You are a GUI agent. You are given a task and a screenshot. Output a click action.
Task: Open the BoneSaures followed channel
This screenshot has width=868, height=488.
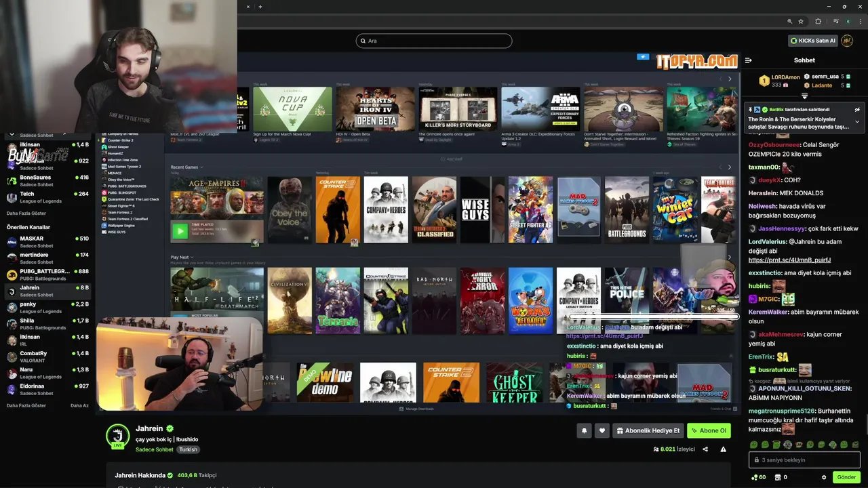tap(47, 180)
